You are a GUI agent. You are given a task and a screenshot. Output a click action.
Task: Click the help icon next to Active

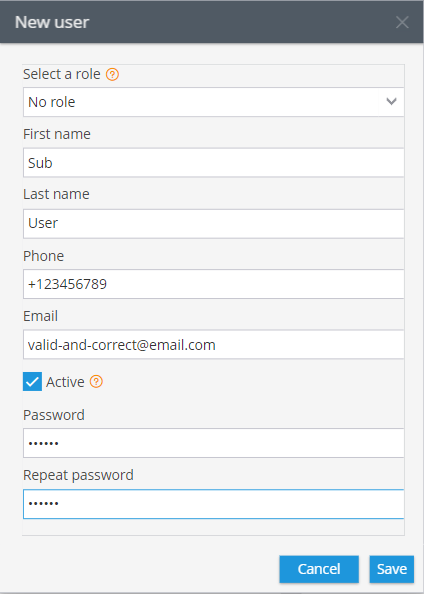click(x=96, y=381)
